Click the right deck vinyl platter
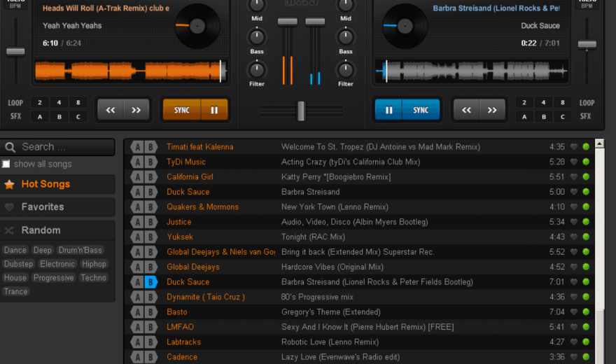 (405, 27)
